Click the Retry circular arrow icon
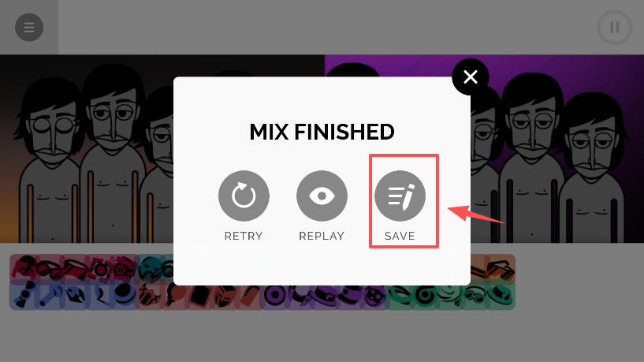The width and height of the screenshot is (644, 362). click(244, 196)
